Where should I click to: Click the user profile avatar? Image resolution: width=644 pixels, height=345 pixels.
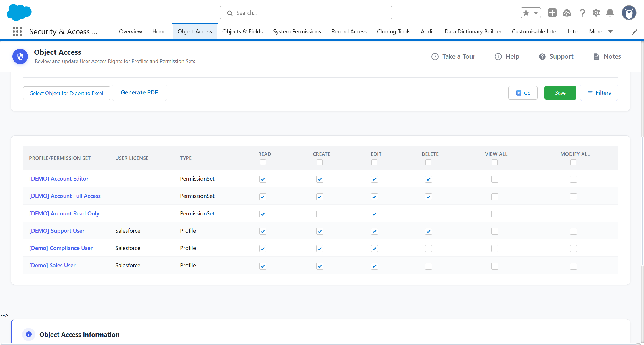pos(629,13)
